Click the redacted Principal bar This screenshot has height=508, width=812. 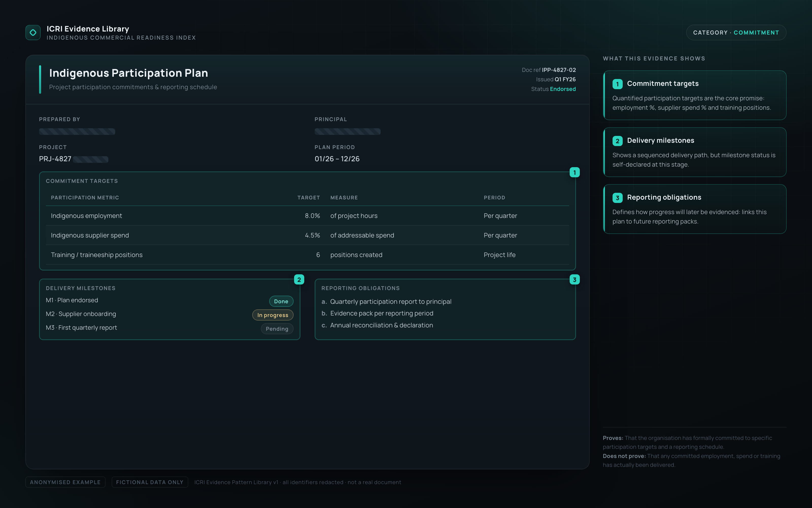(x=347, y=131)
